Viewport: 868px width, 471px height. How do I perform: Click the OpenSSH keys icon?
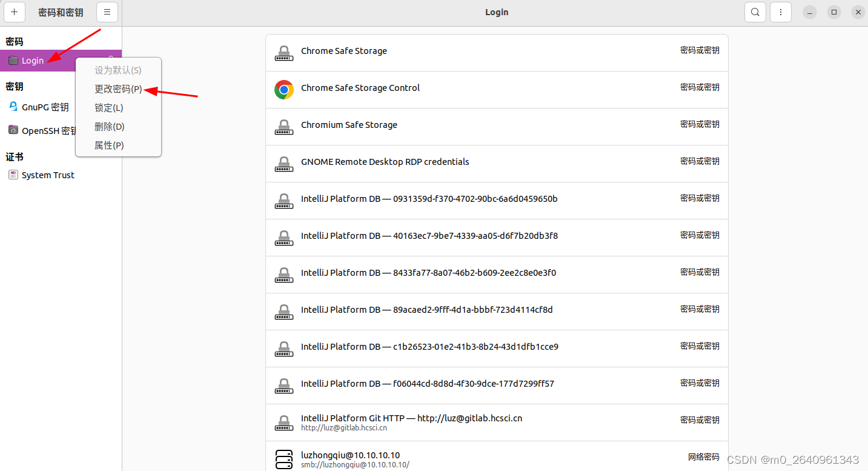[13, 130]
